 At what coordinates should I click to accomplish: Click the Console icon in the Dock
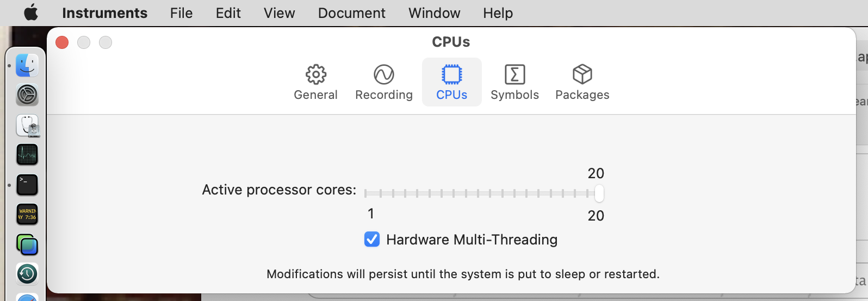coord(27,214)
